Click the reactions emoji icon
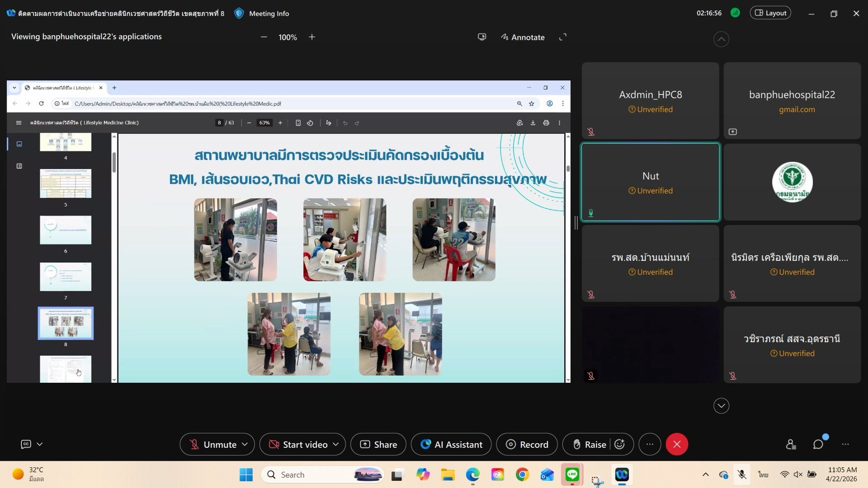868x488 pixels. point(620,444)
